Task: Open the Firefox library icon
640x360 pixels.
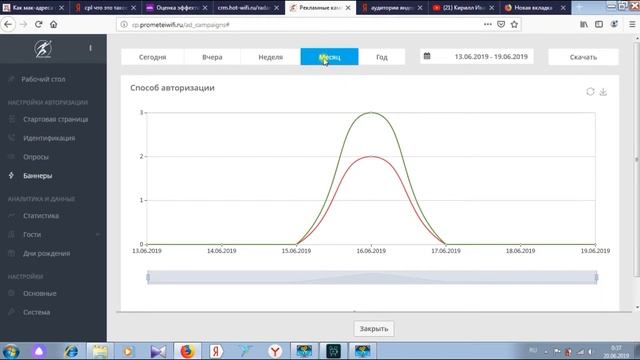Action: [584, 24]
